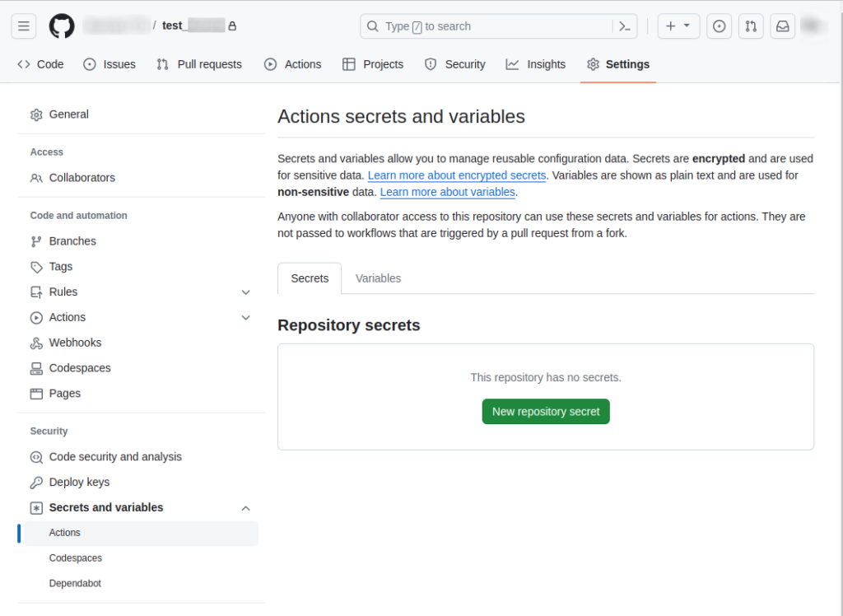Go to the Code repository tab
The image size is (843, 616).
40,64
